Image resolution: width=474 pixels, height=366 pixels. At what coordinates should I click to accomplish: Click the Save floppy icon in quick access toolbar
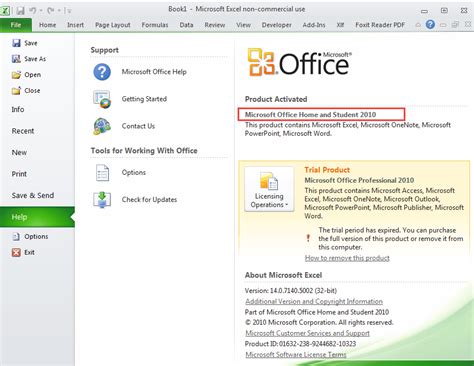point(20,11)
